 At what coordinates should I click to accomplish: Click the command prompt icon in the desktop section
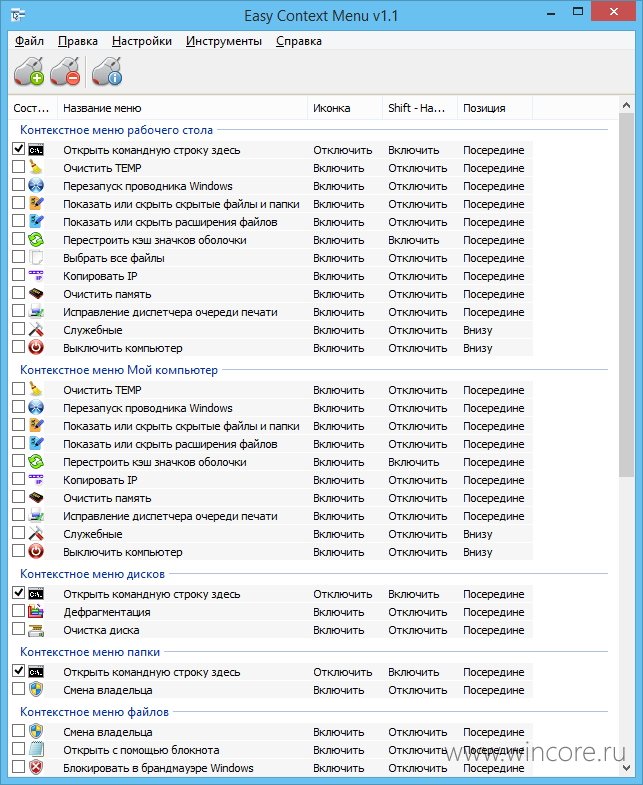click(36, 150)
